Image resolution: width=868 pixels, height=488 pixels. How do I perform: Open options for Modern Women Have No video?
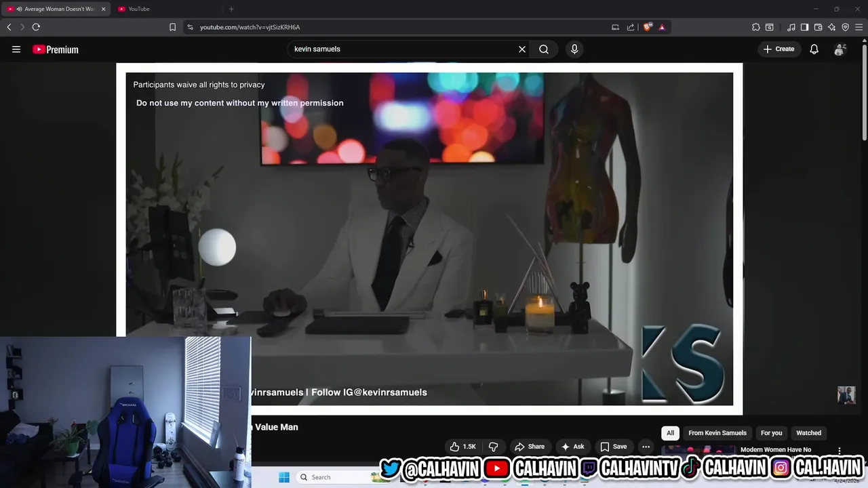click(x=840, y=451)
